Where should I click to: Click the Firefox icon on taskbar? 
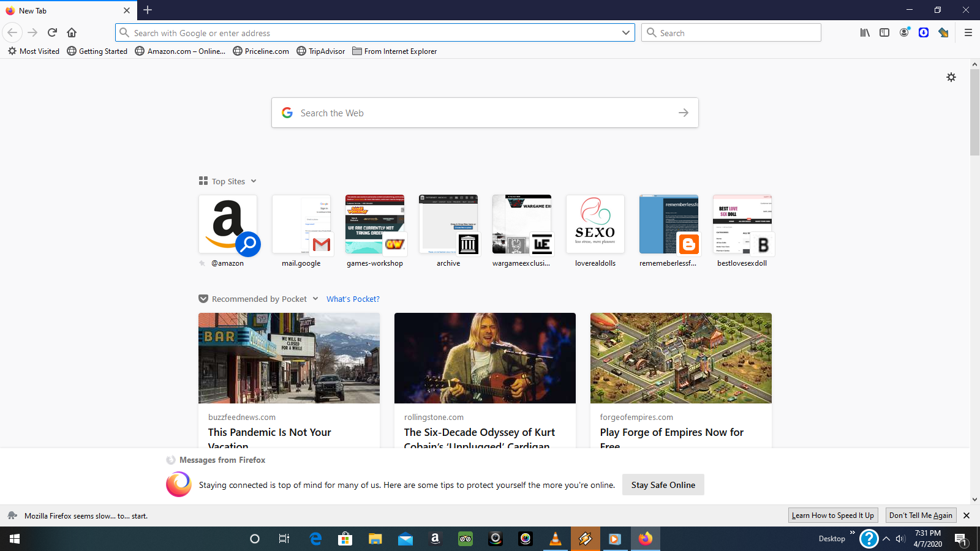[x=646, y=539]
